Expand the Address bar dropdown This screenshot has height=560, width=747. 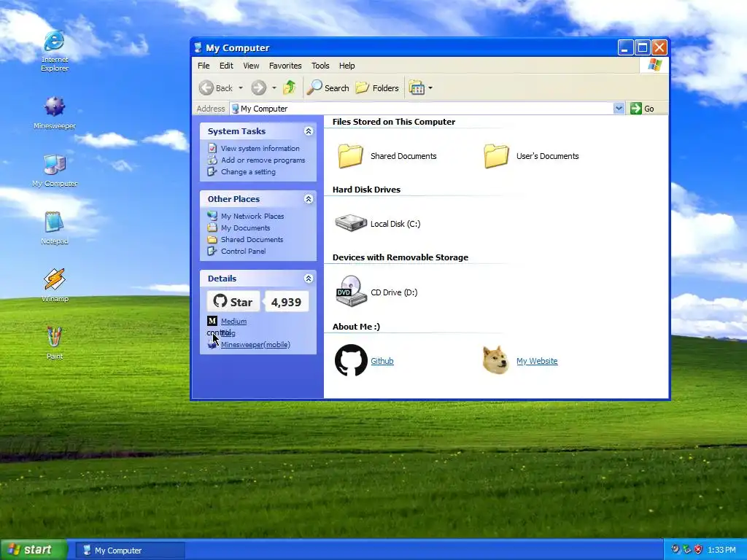pos(619,108)
